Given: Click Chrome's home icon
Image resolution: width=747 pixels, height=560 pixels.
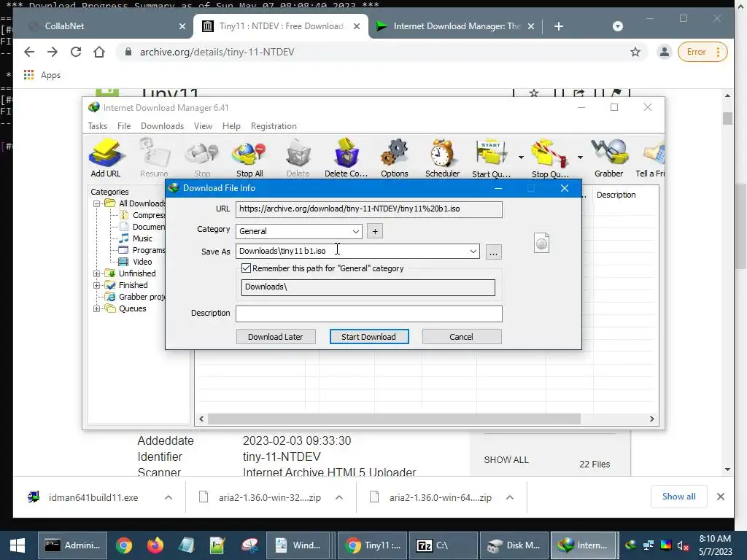Looking at the screenshot, I should [99, 52].
